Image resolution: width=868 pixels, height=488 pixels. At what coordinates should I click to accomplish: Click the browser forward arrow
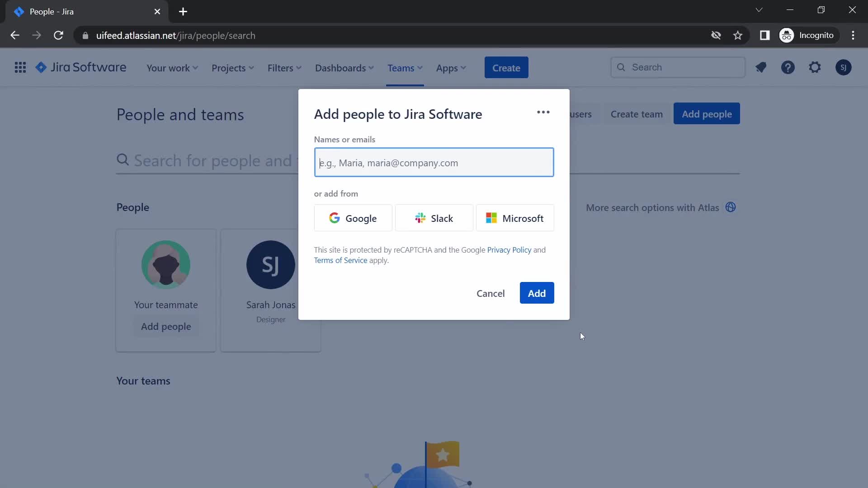pos(37,35)
